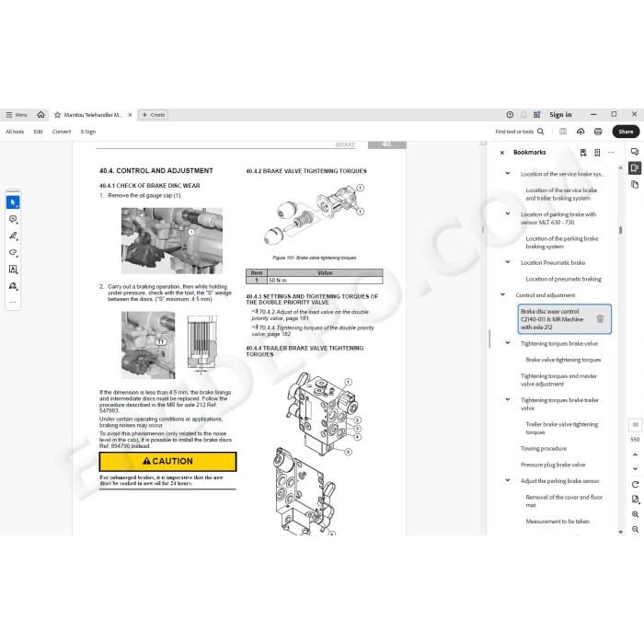Choose the highlighter pen tool

point(13,236)
